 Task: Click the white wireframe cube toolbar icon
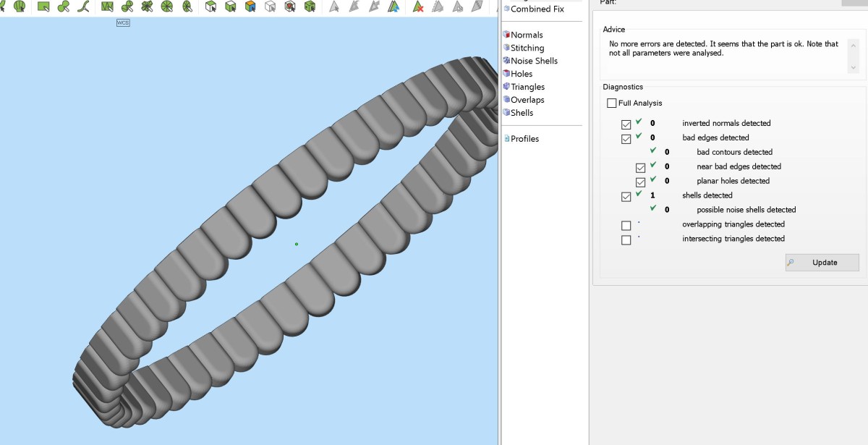[x=270, y=7]
